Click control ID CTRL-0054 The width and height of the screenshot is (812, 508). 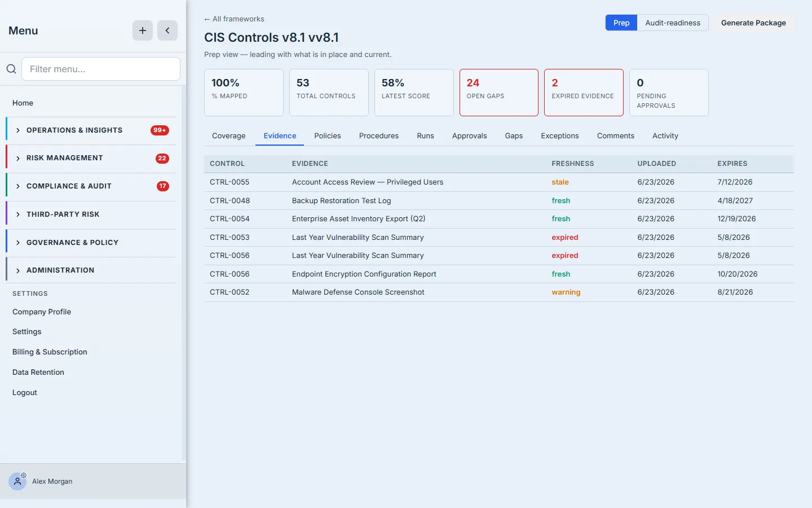coord(230,219)
